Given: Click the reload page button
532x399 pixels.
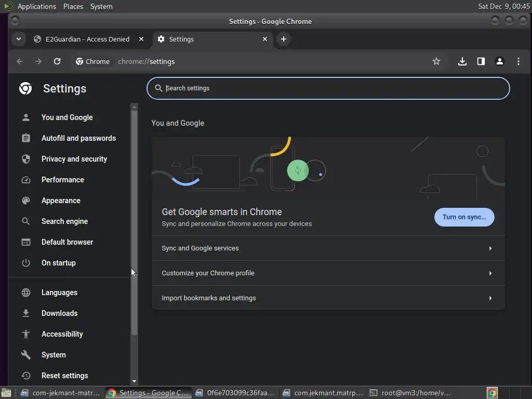Looking at the screenshot, I should click(x=57, y=61).
